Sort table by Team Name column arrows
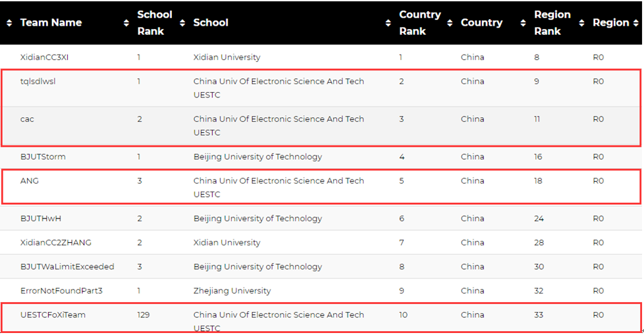This screenshot has width=644, height=335. 9,23
